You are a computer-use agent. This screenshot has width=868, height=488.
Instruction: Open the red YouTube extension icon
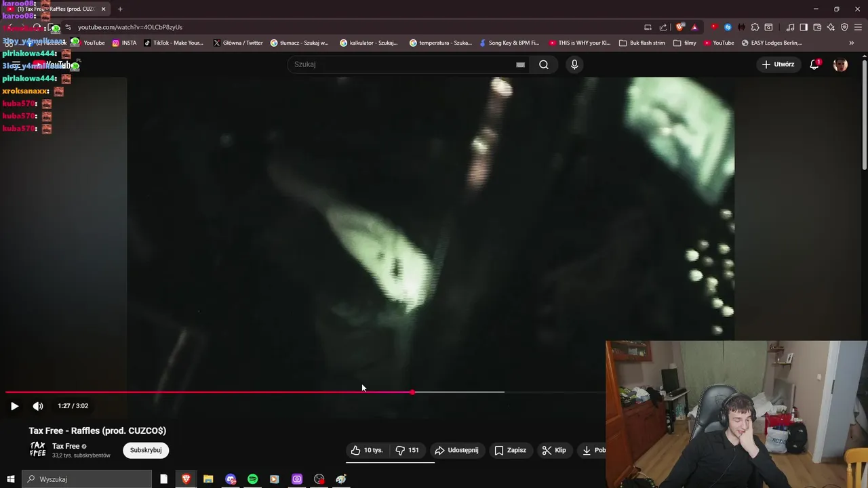pos(714,27)
